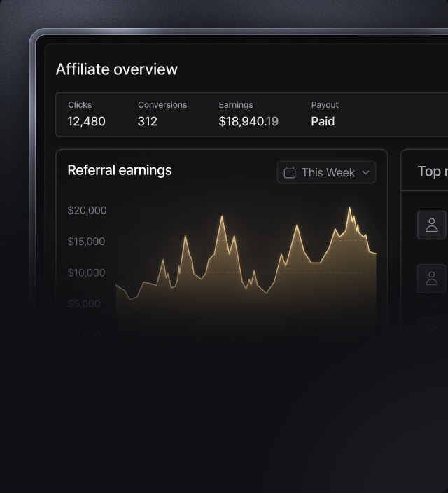Click the $18,940.19 earnings amount
This screenshot has width=448, height=493.
(248, 121)
